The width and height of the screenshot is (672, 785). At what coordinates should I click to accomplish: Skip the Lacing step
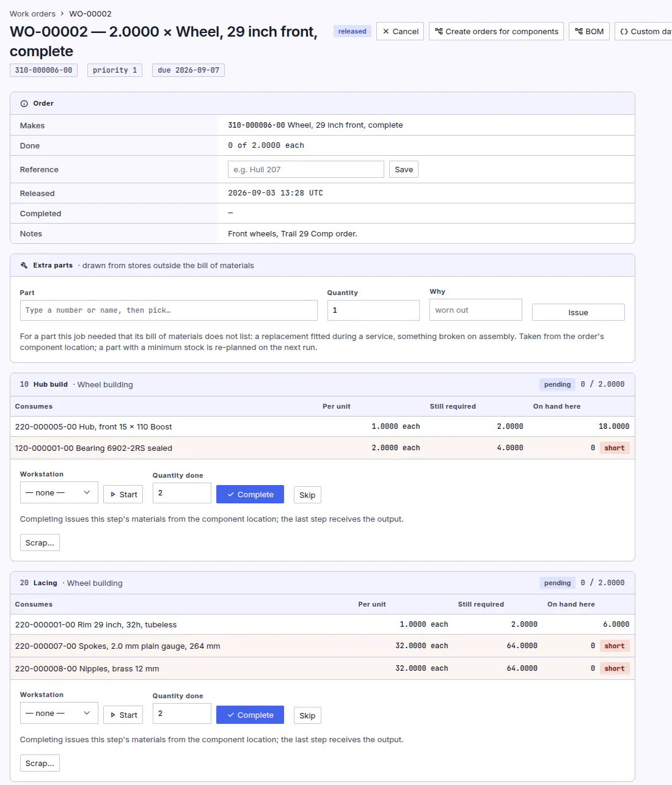click(x=307, y=715)
